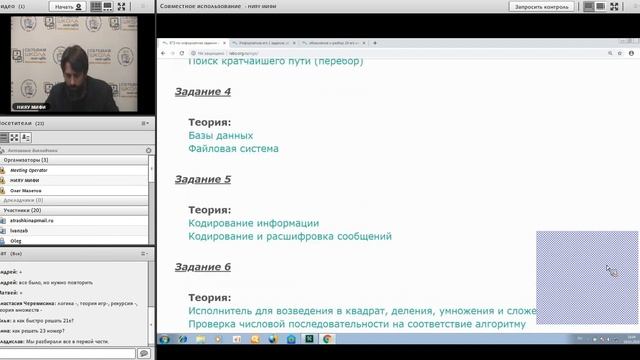This screenshot has width=640, height=360.
Task: Reload the browser page
Action: coord(182,53)
